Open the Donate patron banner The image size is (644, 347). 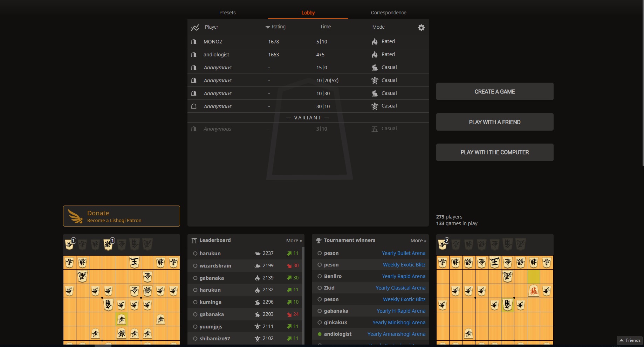[x=122, y=216]
